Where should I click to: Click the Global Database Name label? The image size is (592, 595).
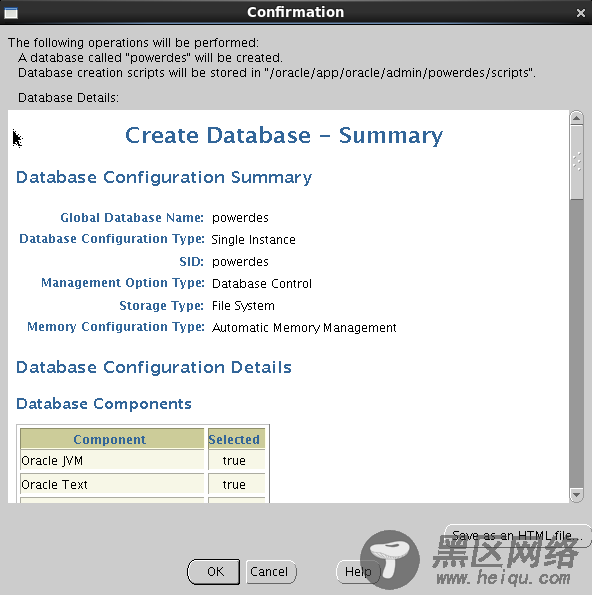[x=132, y=217]
